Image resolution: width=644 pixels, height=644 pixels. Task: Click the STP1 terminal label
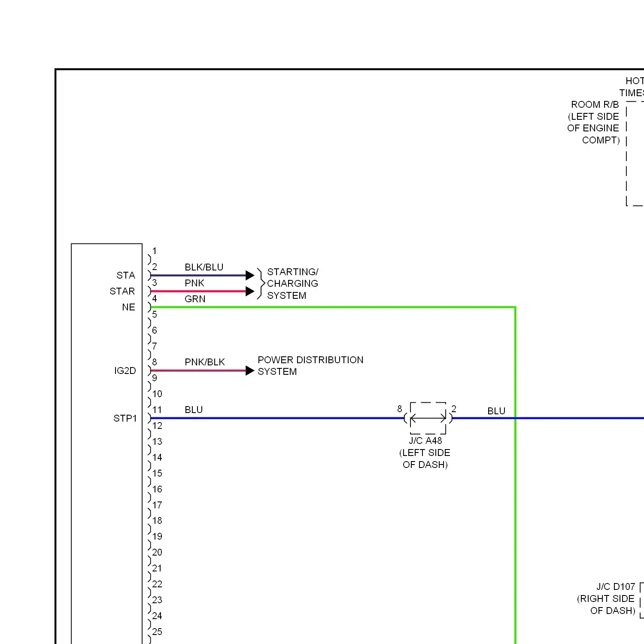click(125, 418)
